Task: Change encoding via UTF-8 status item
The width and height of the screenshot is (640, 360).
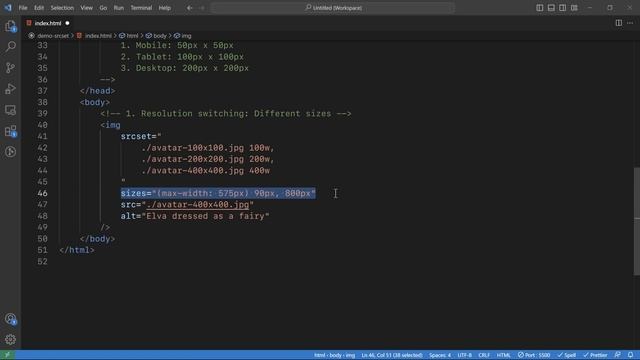Action: coord(464,355)
